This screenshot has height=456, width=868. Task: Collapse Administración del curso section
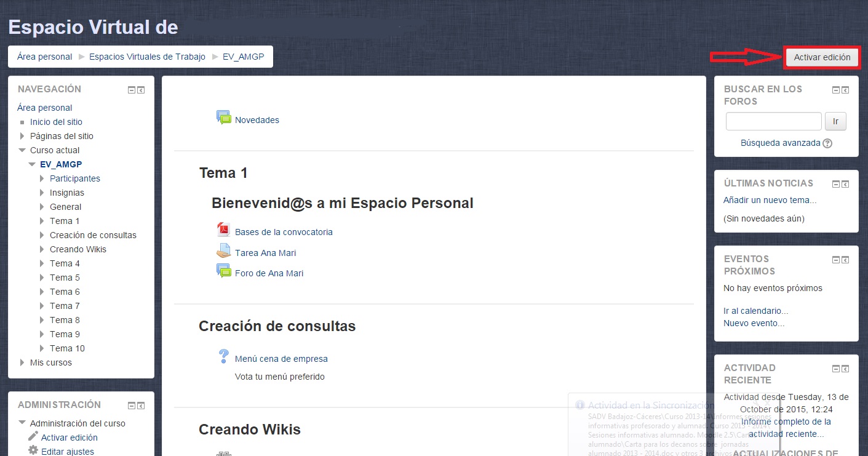pos(23,423)
